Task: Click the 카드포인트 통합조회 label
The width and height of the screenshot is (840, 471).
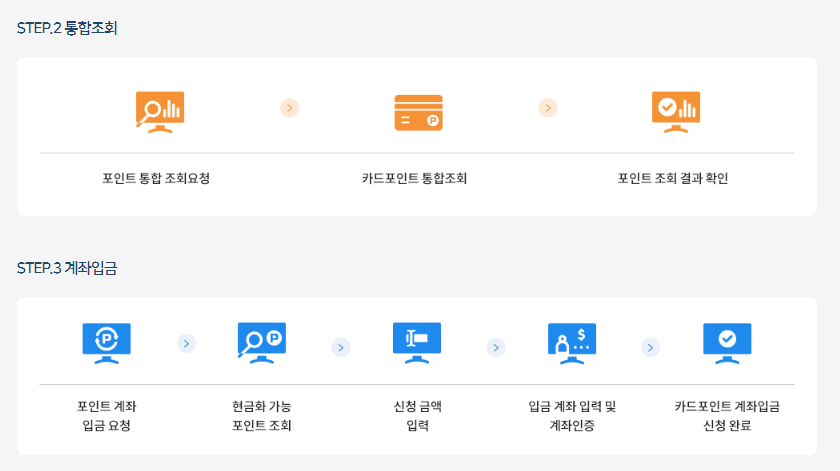Action: click(414, 178)
